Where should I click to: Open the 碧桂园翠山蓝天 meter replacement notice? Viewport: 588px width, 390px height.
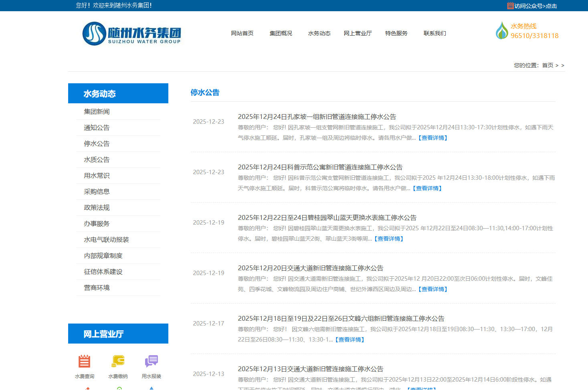pyautogui.click(x=327, y=218)
